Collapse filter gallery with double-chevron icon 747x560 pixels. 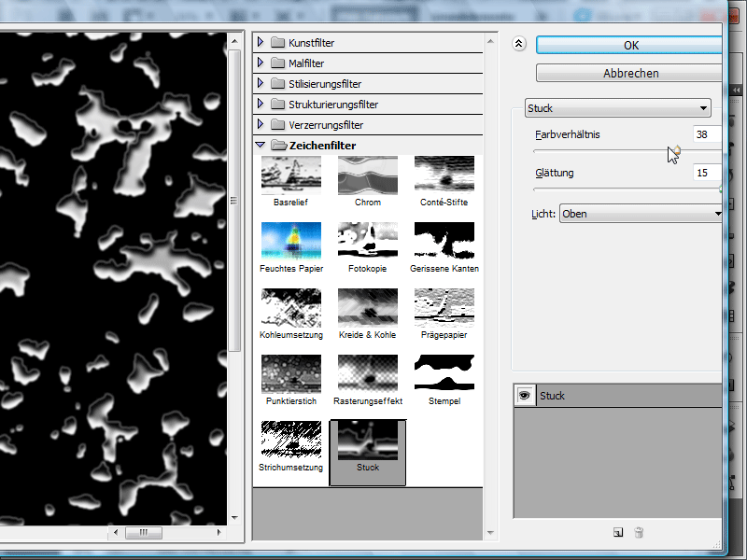519,44
